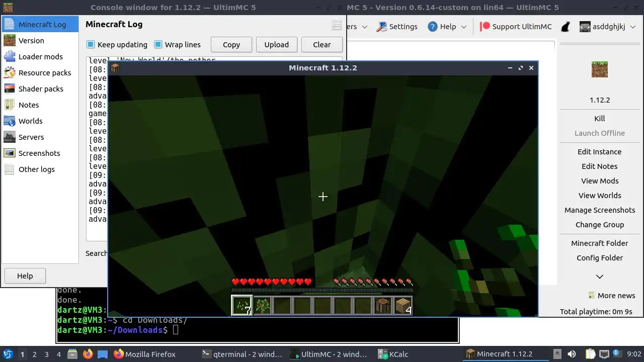Click the Other logs document icon

pyautogui.click(x=10, y=169)
